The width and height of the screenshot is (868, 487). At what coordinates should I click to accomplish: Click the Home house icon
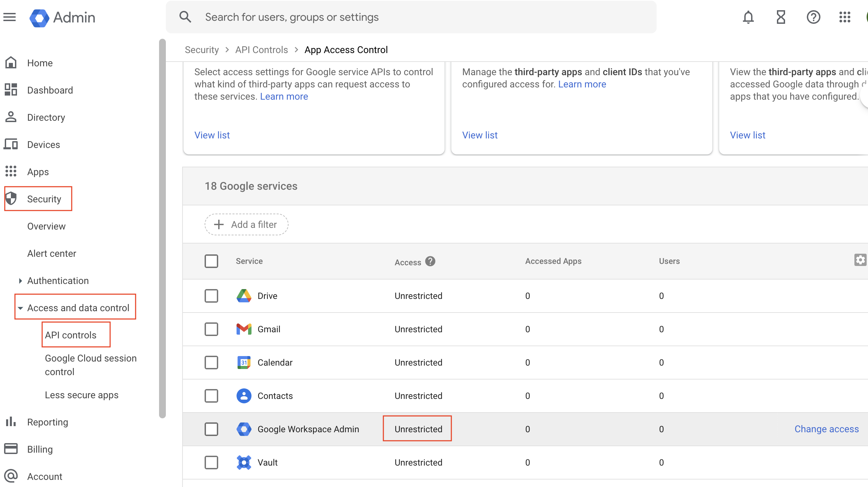click(11, 63)
